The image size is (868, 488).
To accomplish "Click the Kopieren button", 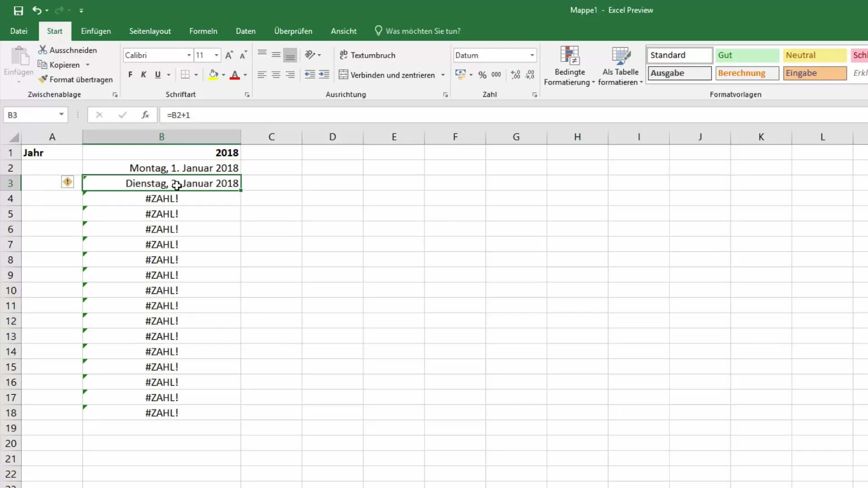I will (x=59, y=65).
